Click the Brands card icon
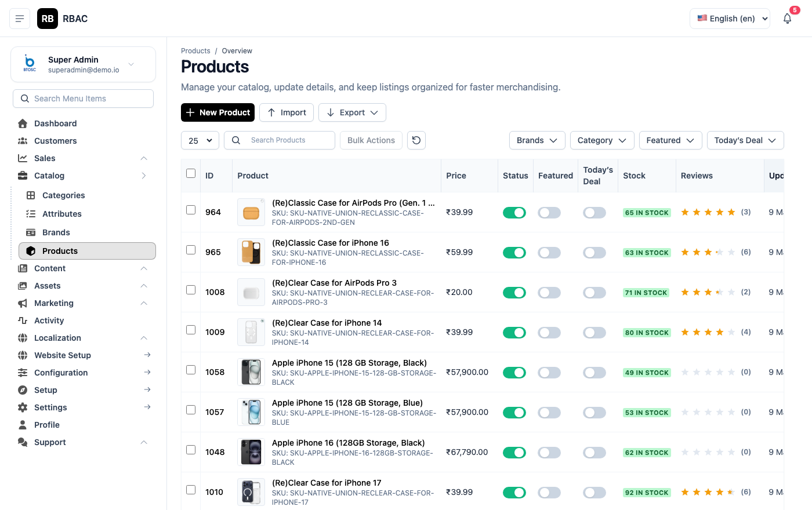Image resolution: width=812 pixels, height=510 pixels. (x=31, y=232)
